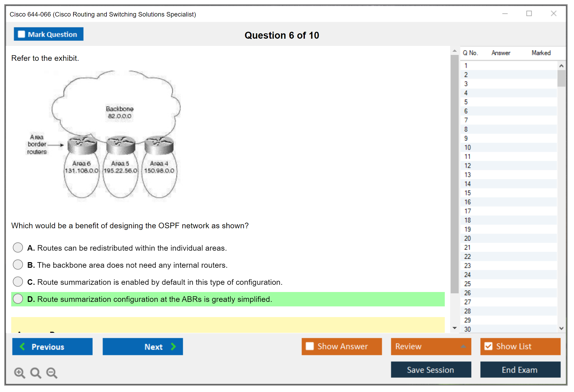Tick the Mark Question checkbox

21,34
